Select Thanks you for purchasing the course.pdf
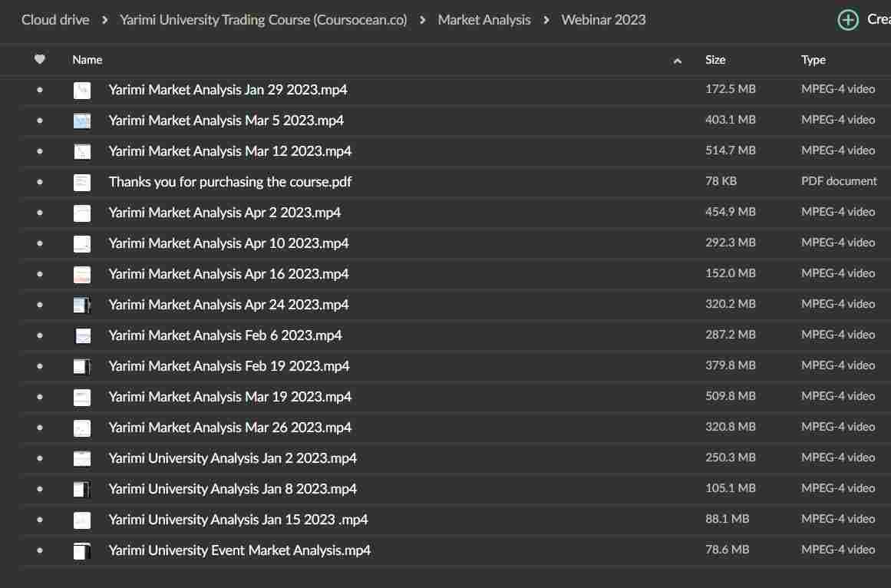This screenshot has width=891, height=588. pyautogui.click(x=230, y=182)
